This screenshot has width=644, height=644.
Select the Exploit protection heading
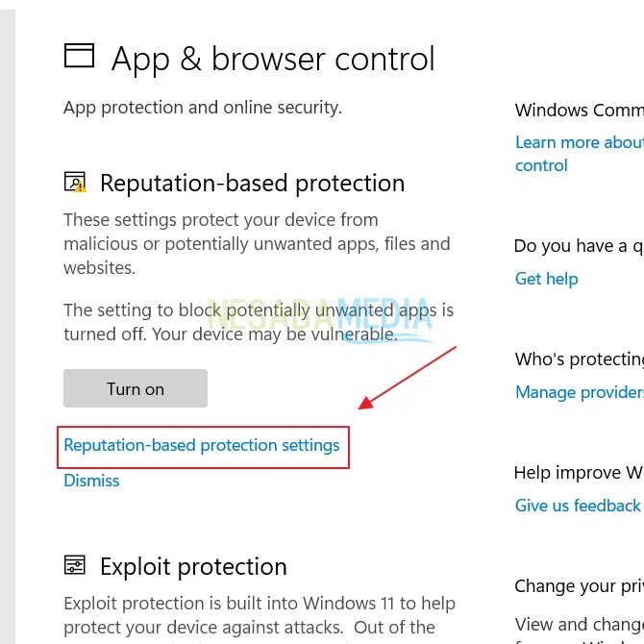193,566
